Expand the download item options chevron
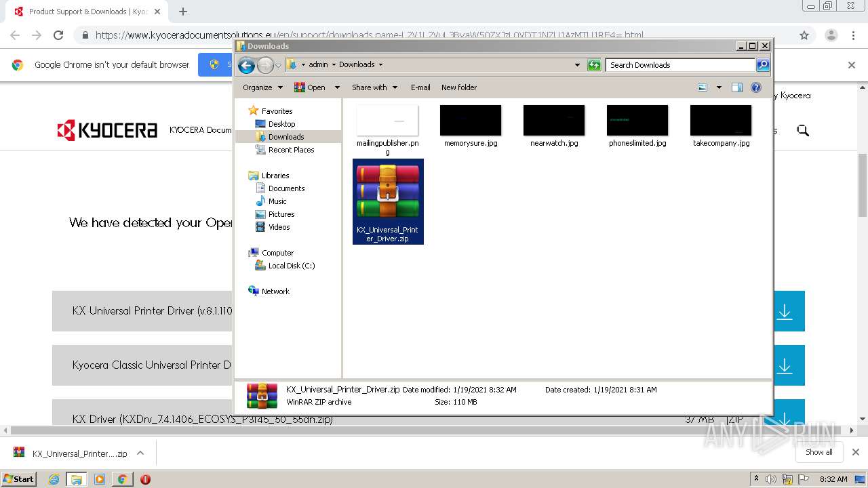Screen dimensions: 868x488 [140, 453]
